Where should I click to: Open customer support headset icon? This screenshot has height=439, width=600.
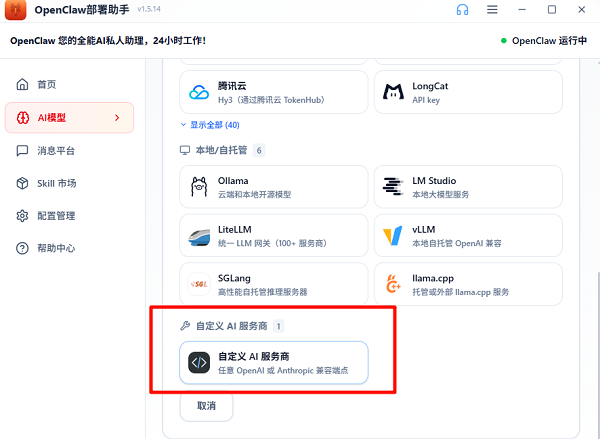click(462, 10)
